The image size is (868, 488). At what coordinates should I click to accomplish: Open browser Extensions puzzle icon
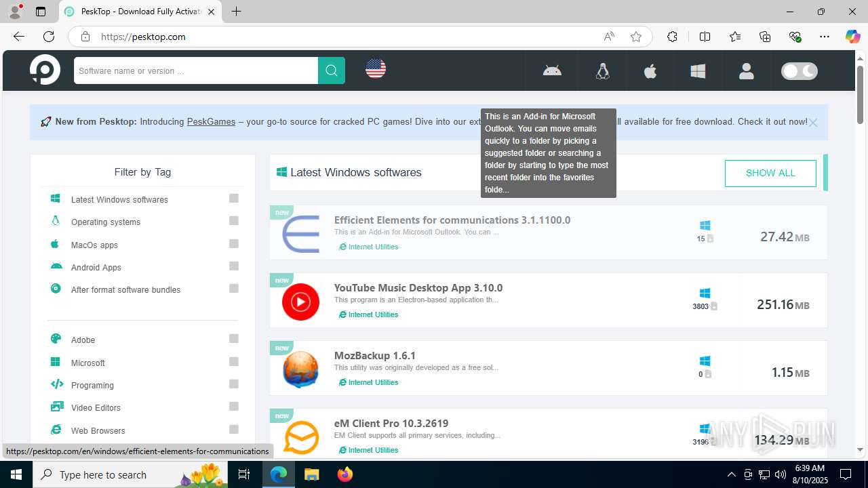click(672, 37)
